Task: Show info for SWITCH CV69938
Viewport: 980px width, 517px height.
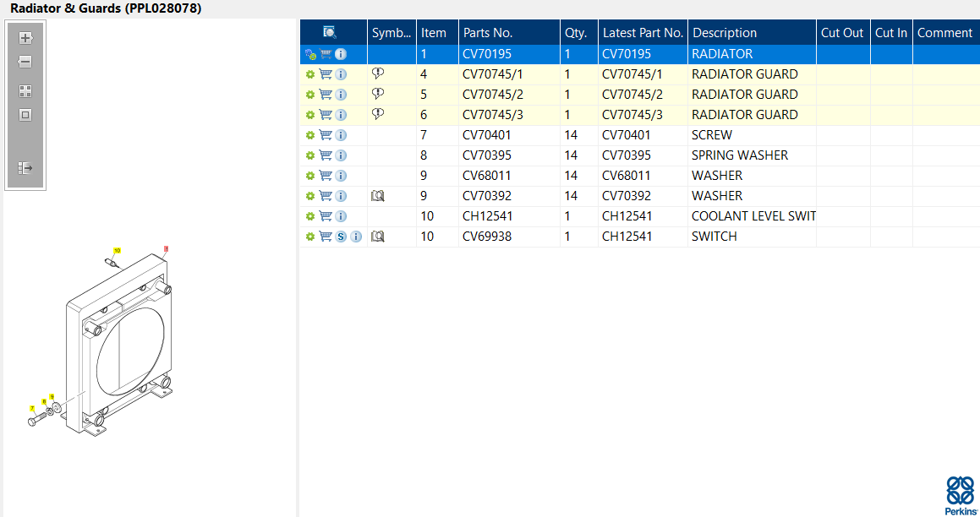Action: coord(356,237)
